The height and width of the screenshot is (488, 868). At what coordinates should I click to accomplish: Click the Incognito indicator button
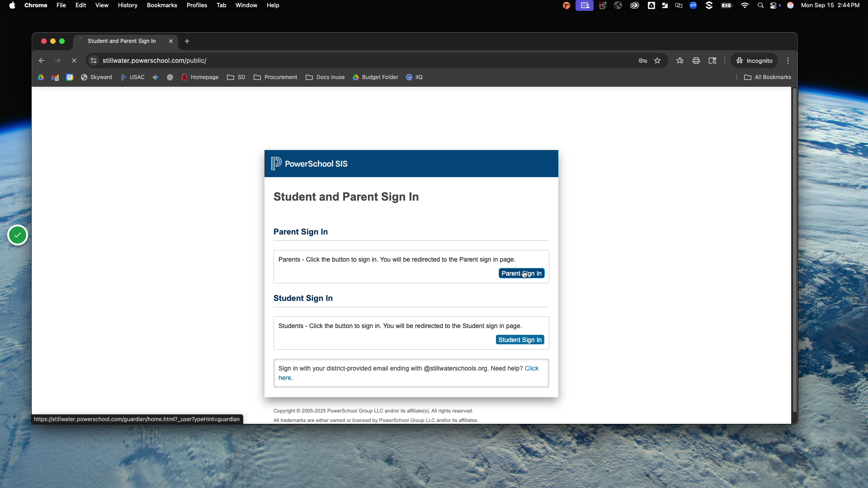(754, 61)
